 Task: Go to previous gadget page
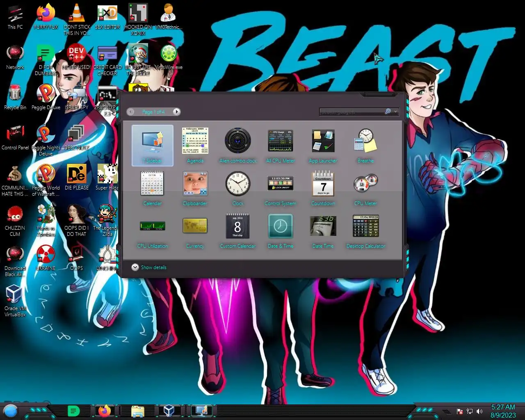[x=131, y=112]
